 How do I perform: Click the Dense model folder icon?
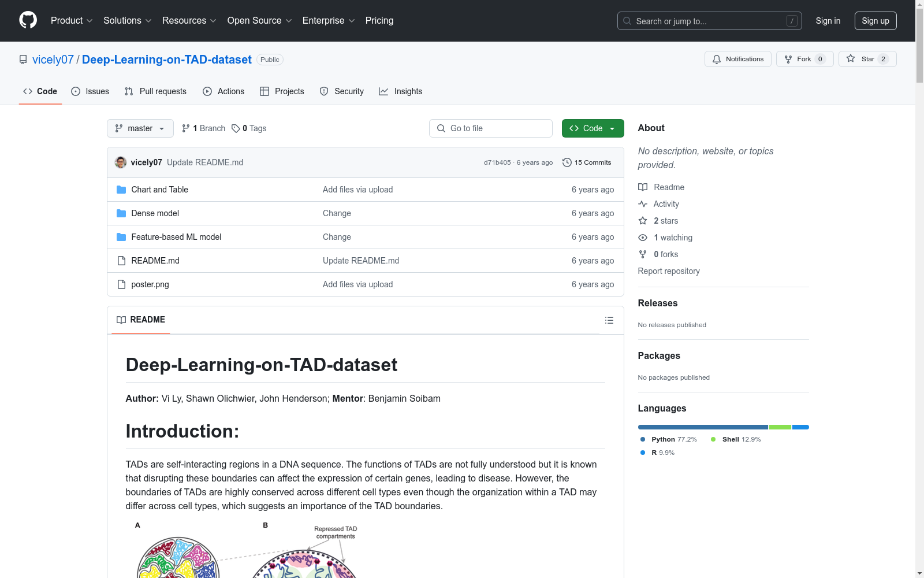(121, 213)
